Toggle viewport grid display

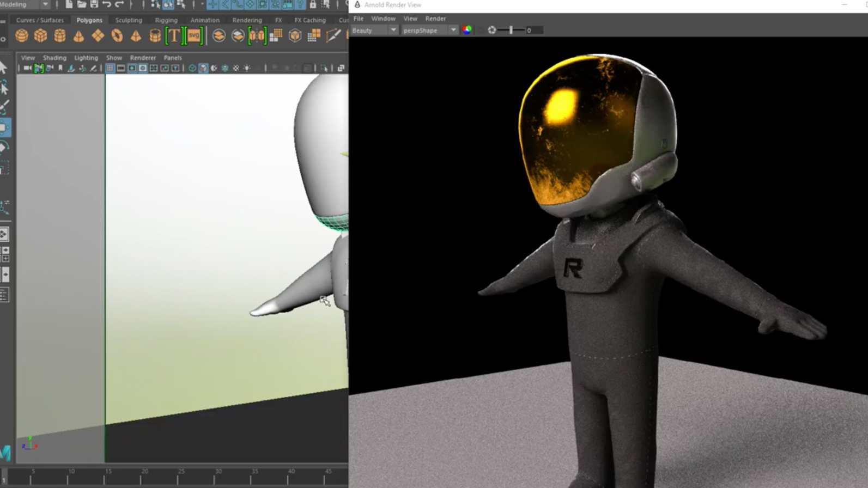(110, 68)
